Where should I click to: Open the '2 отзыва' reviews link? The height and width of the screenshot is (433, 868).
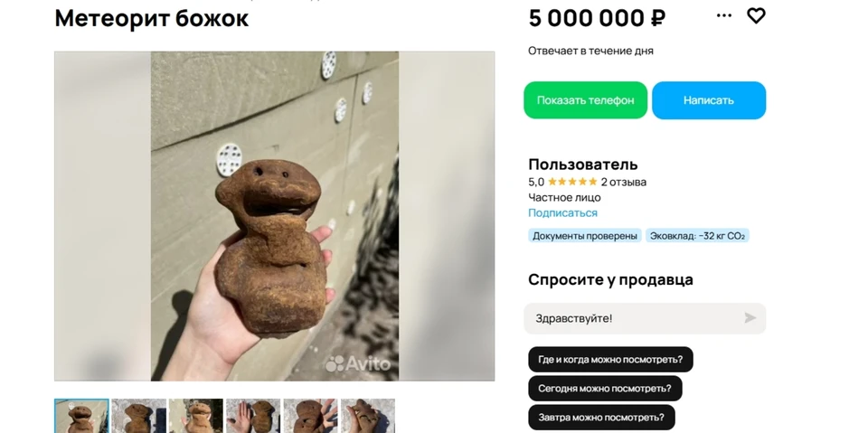pyautogui.click(x=623, y=182)
